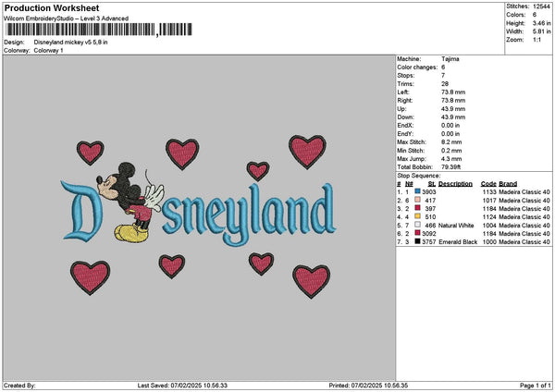This screenshot has width=555, height=392.
Task: Click the blue swatch in stop sequence row 1
Action: [x=418, y=191]
